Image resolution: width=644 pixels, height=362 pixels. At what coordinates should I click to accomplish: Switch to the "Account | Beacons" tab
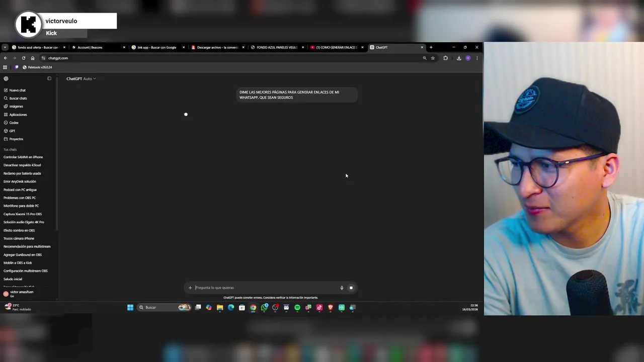98,47
